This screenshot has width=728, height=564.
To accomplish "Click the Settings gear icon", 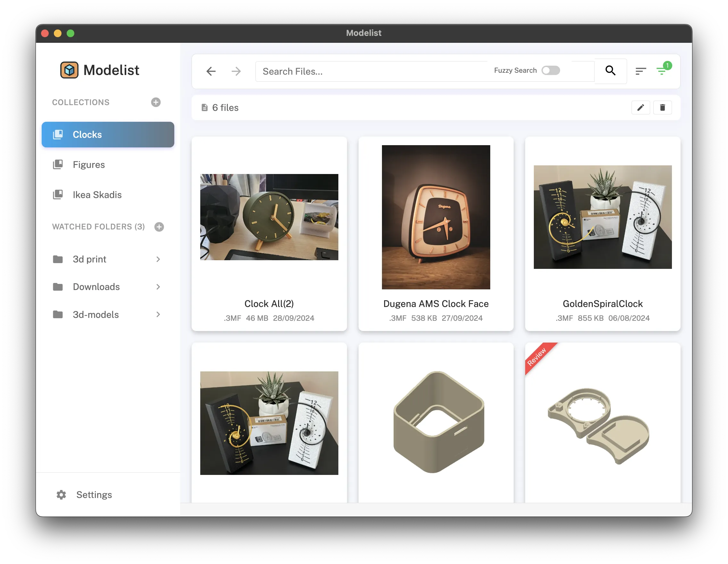I will tap(61, 495).
